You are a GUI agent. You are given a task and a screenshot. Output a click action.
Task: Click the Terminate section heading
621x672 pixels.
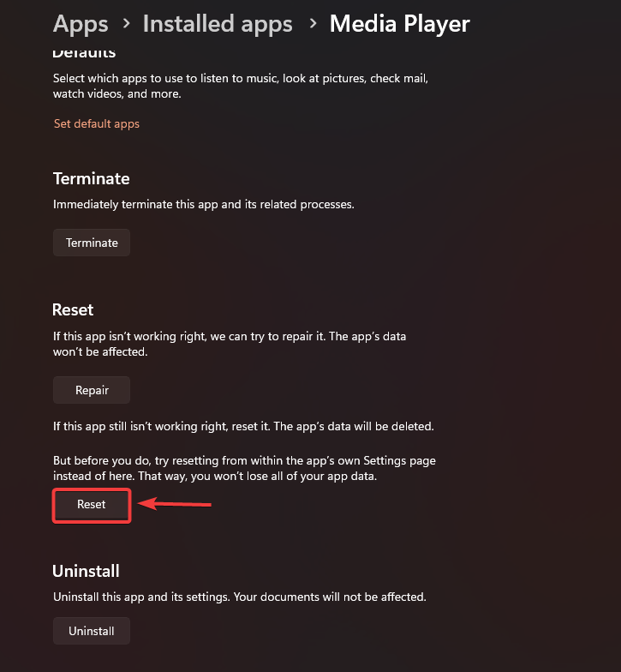pyautogui.click(x=91, y=178)
